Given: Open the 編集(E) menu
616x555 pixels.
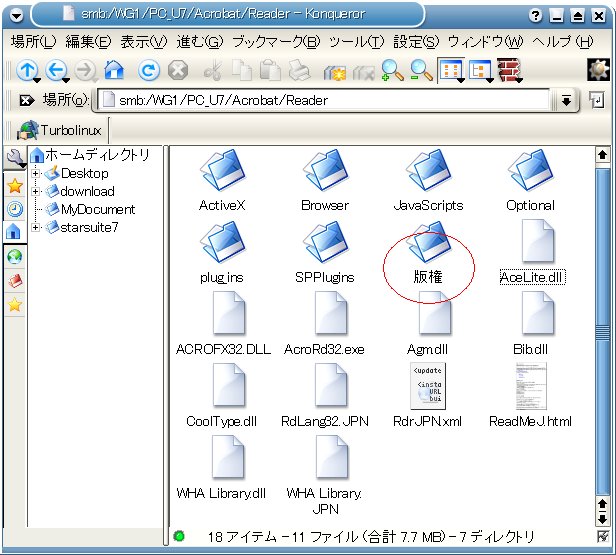Looking at the screenshot, I should 88,42.
